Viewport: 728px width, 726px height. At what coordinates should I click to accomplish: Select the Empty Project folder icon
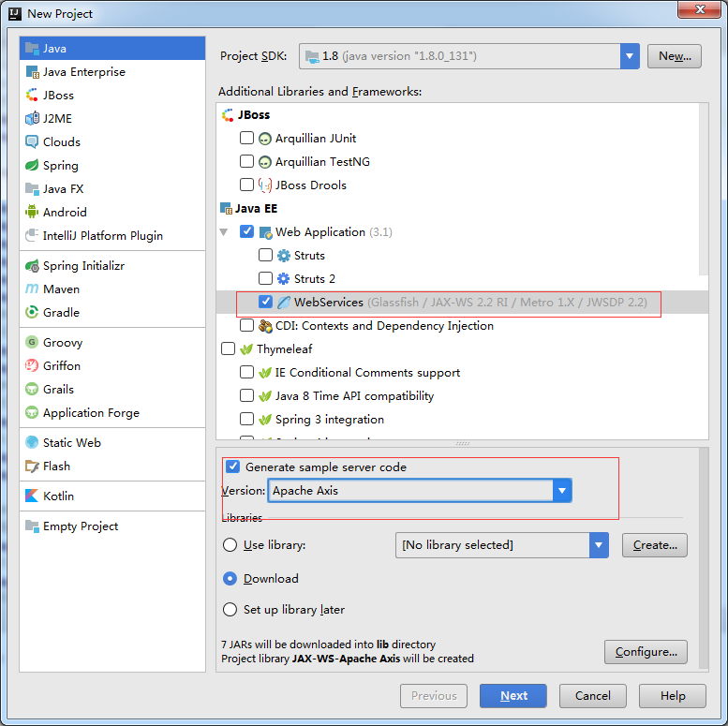coord(32,526)
